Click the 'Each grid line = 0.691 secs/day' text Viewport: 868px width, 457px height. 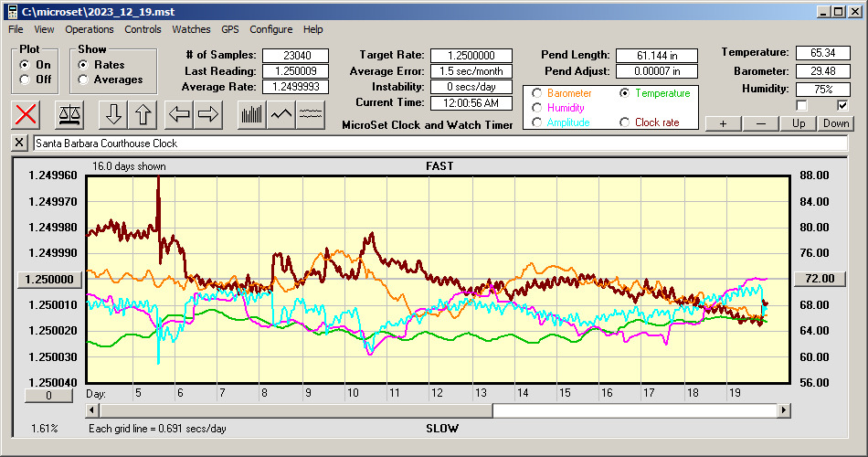(x=157, y=429)
